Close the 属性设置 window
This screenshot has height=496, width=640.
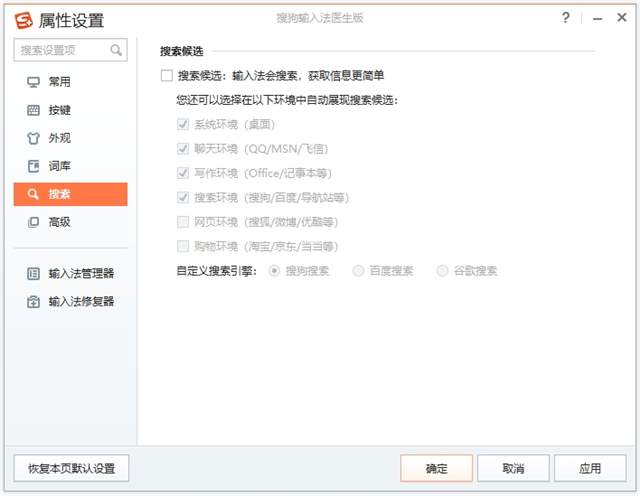(622, 18)
